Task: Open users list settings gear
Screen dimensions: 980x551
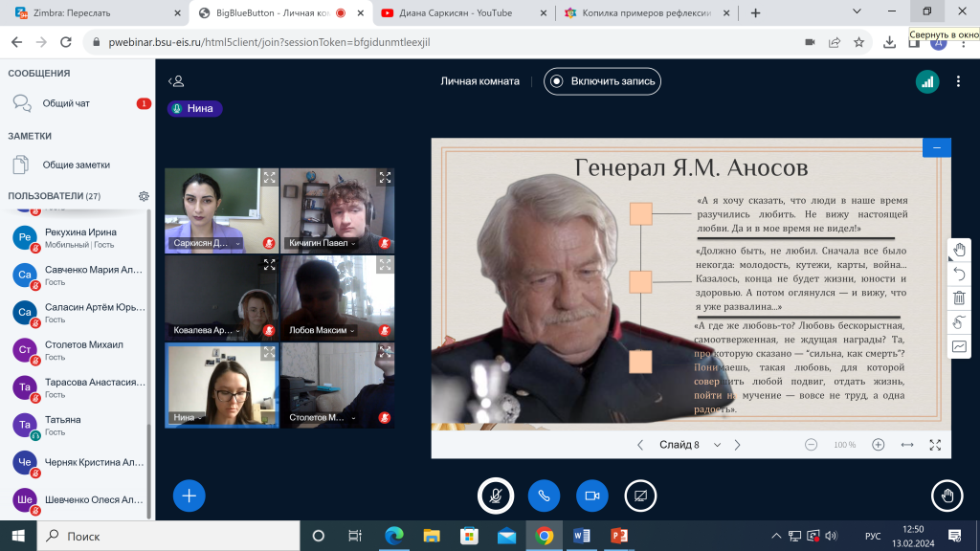Action: click(144, 196)
